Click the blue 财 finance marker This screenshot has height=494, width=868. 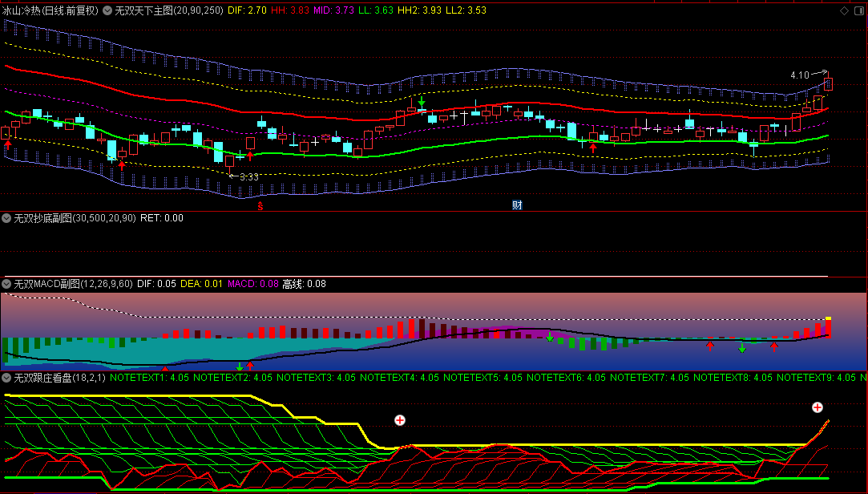pyautogui.click(x=517, y=205)
